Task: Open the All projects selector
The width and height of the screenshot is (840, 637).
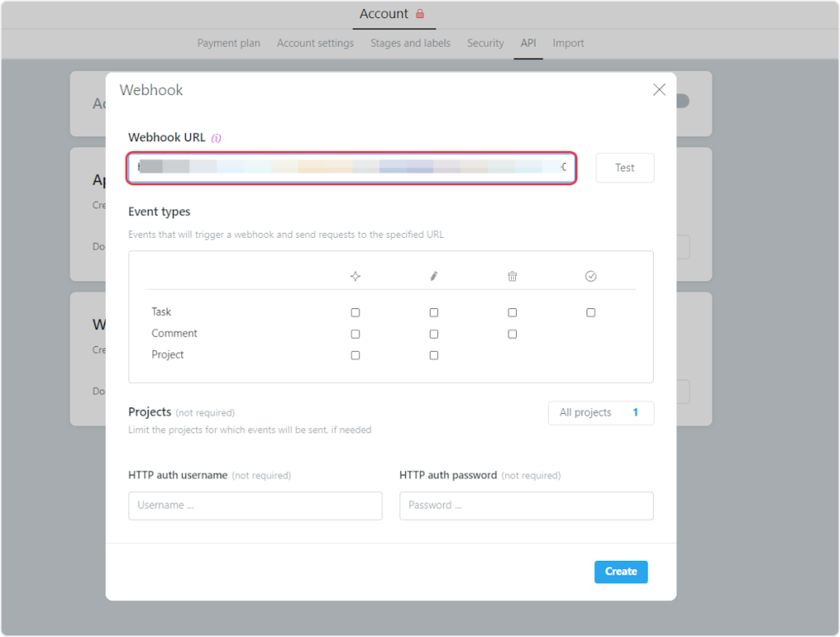Action: pos(600,413)
